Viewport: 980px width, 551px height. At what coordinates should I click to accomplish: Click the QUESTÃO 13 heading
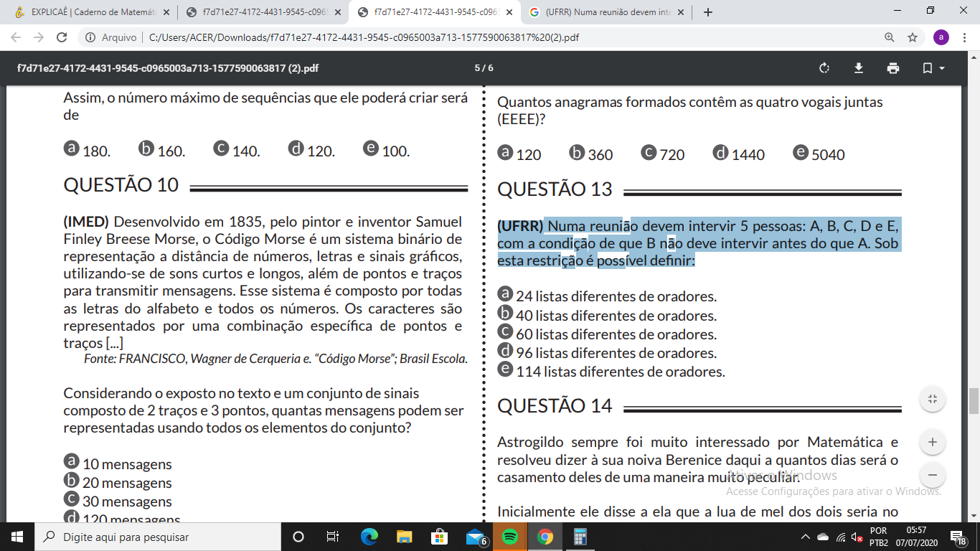(x=555, y=189)
